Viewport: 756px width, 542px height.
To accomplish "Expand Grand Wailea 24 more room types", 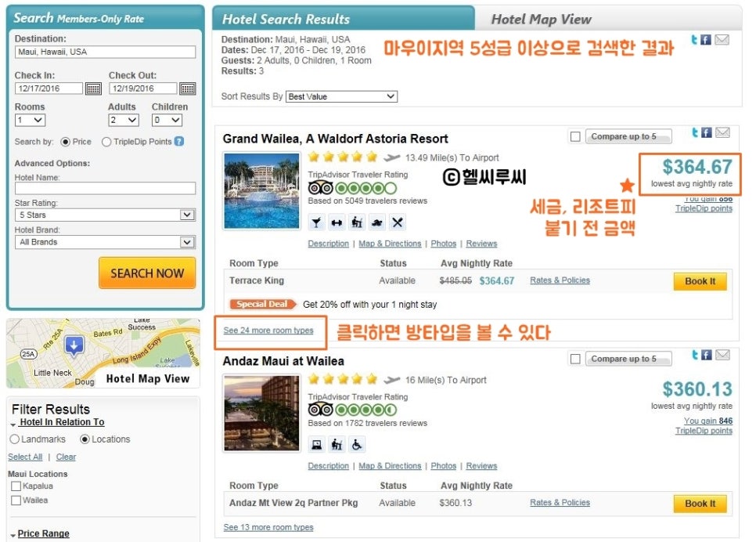I will tap(268, 331).
